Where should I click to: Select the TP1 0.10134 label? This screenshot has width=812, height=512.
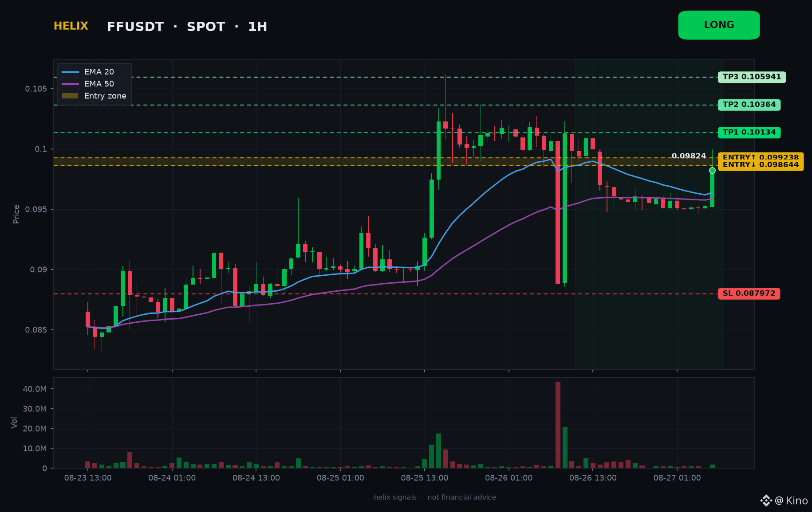click(749, 133)
